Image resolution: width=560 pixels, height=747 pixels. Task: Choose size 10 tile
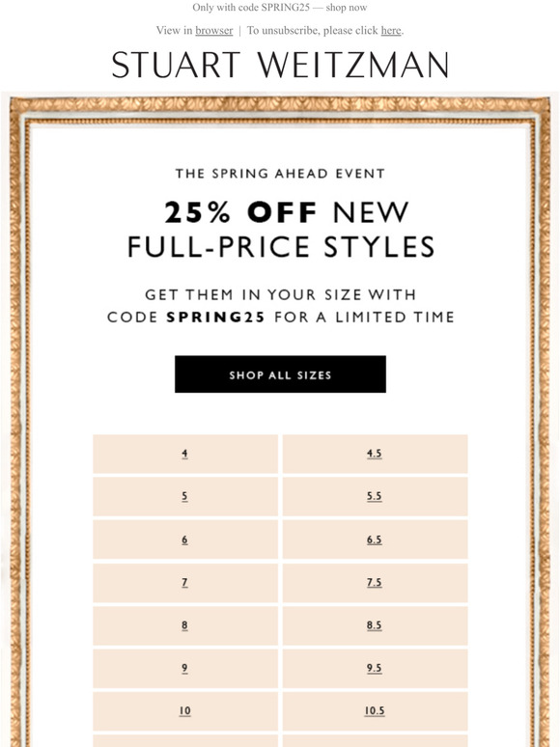[185, 711]
